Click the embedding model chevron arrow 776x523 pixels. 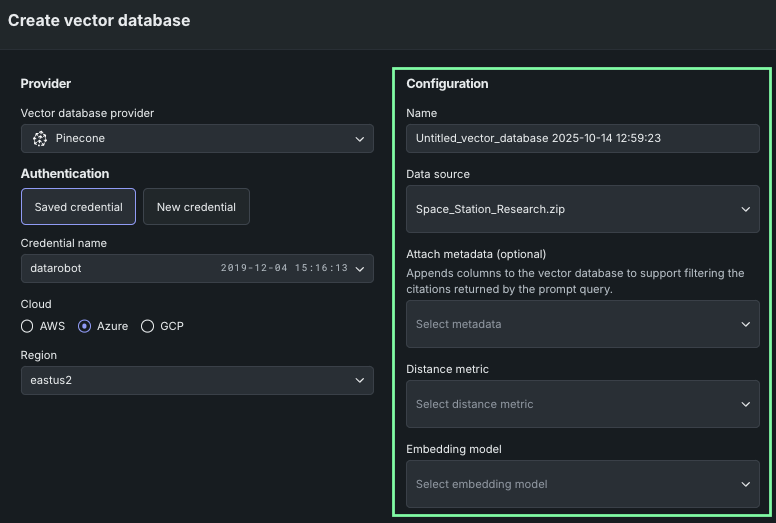tap(745, 484)
